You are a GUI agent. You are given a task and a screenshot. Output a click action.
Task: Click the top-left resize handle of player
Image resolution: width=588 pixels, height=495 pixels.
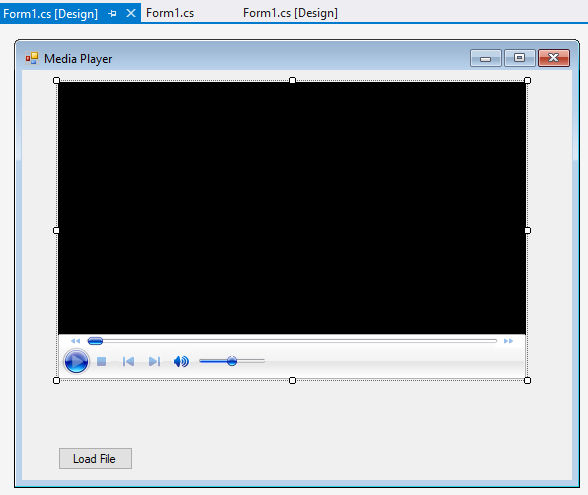point(56,80)
